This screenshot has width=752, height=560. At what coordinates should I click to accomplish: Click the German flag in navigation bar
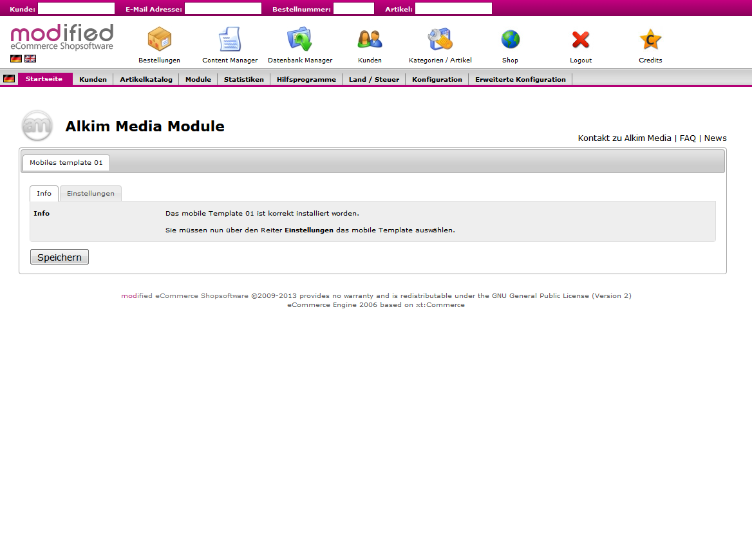[x=9, y=79]
